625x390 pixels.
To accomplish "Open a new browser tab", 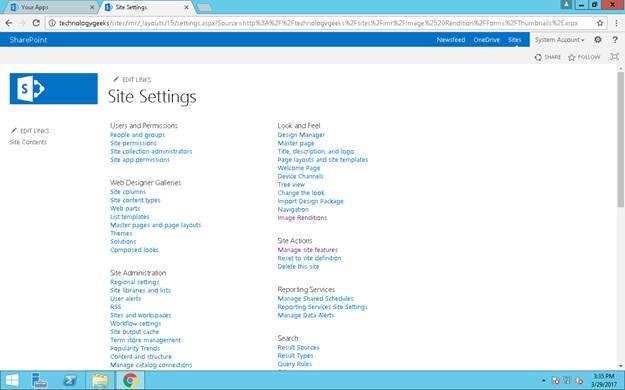I will click(204, 8).
